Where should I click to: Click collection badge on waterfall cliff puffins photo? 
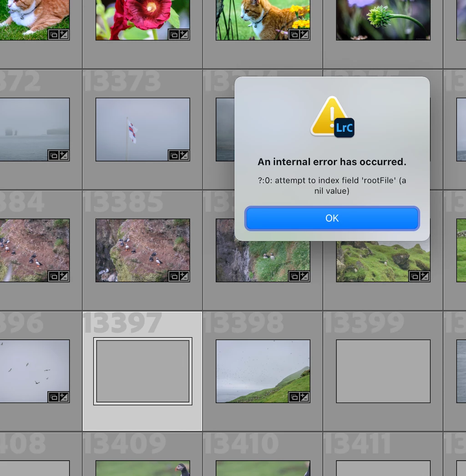[294, 276]
